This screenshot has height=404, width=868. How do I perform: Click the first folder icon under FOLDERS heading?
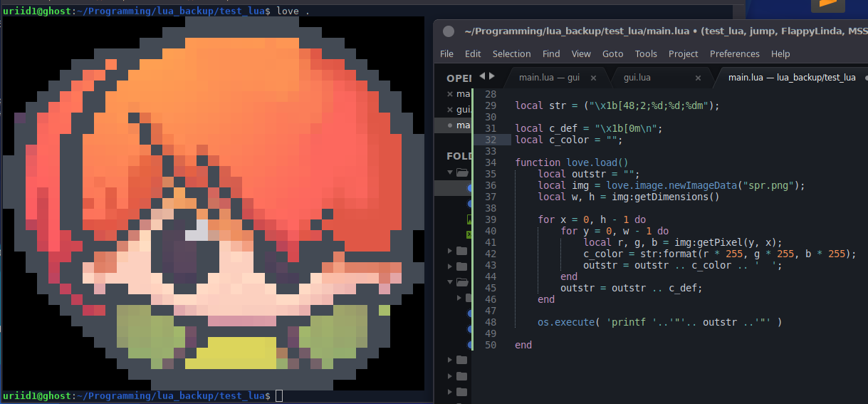tap(462, 172)
